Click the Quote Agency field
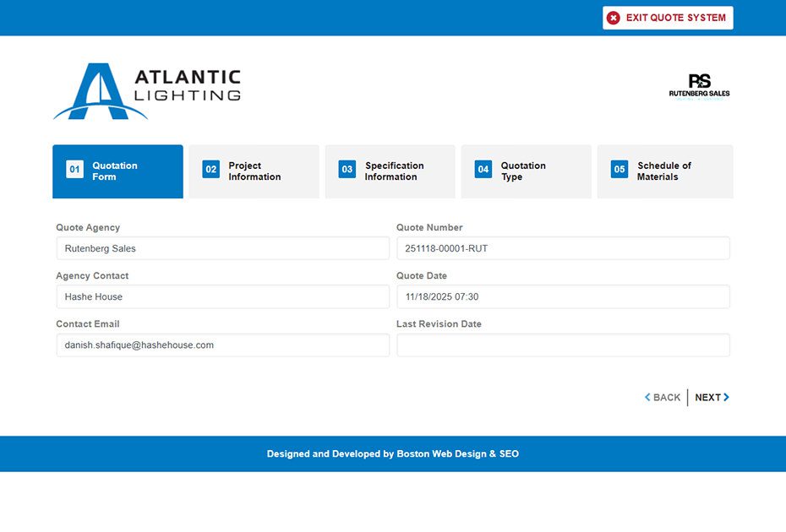The height and width of the screenshot is (532, 786). [x=222, y=248]
